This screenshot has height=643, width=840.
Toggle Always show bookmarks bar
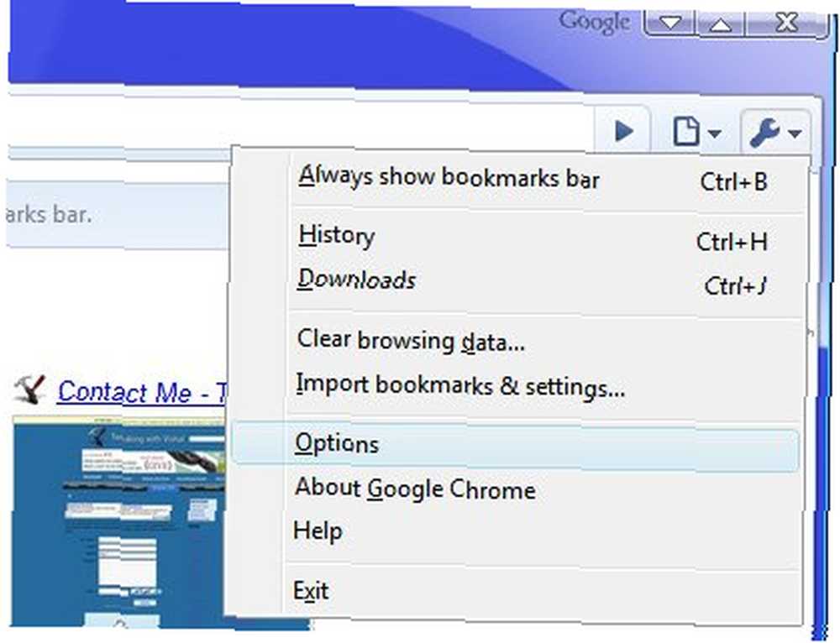(517, 178)
